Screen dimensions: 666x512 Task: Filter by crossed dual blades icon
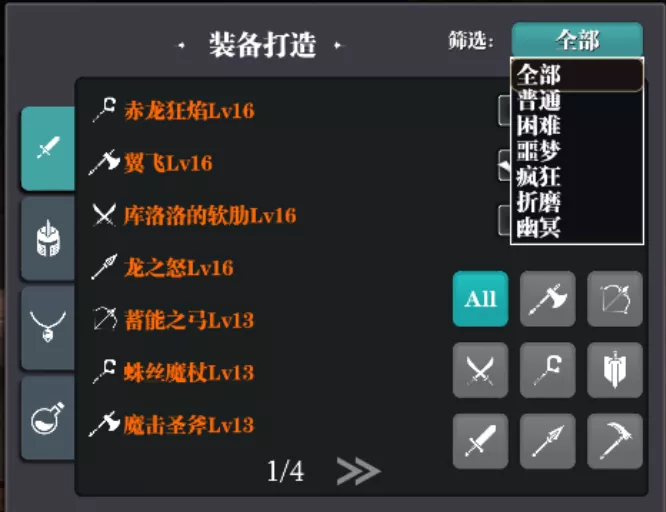coord(480,370)
